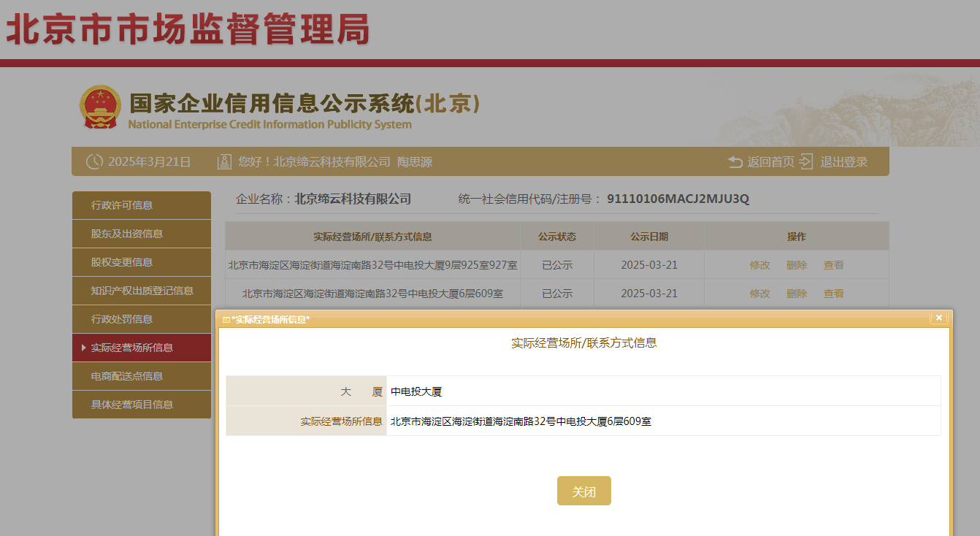Click the logout door icon
This screenshot has width=980, height=536.
point(806,161)
